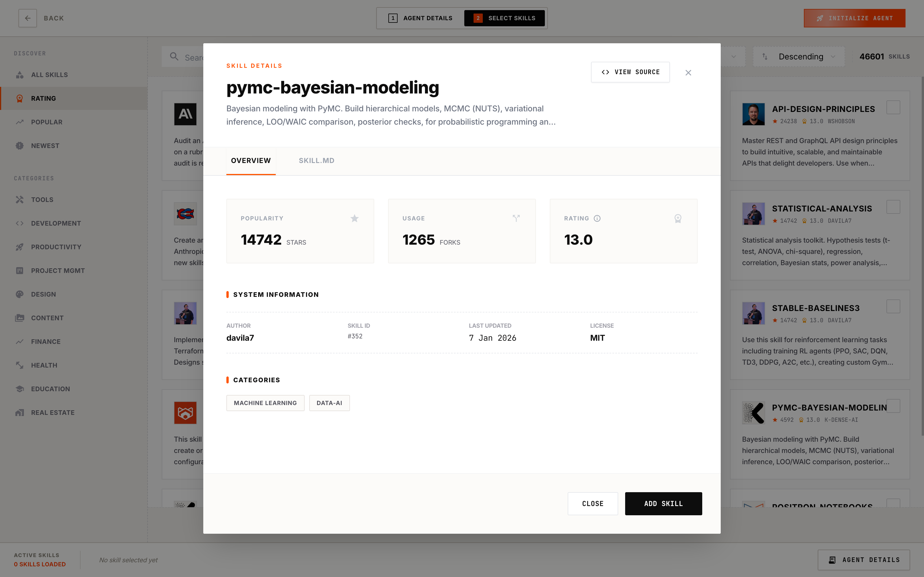
Task: Open the dropdown left of Descending
Action: (x=733, y=57)
